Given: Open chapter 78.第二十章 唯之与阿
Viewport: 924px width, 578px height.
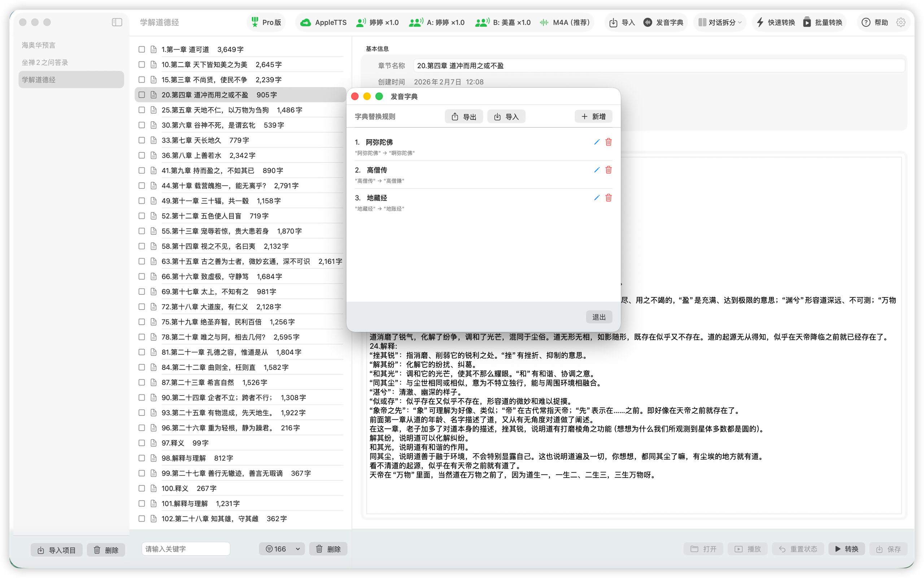Looking at the screenshot, I should (240, 337).
